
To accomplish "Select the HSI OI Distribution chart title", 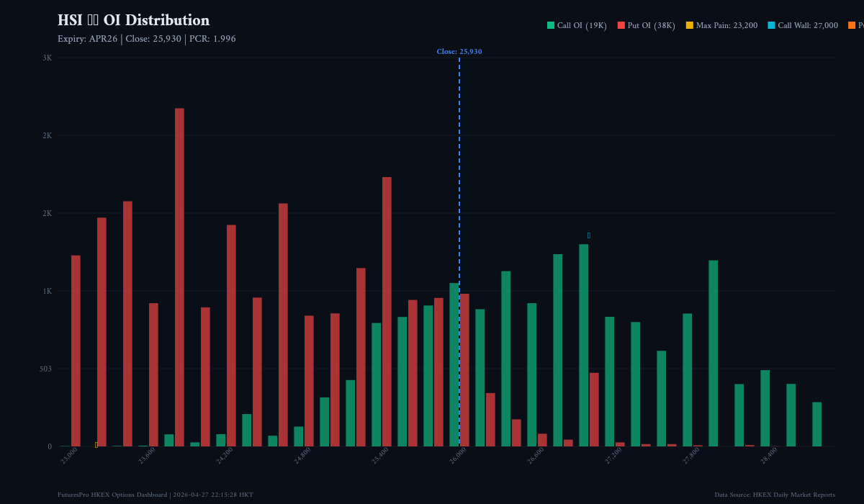I will [x=133, y=20].
